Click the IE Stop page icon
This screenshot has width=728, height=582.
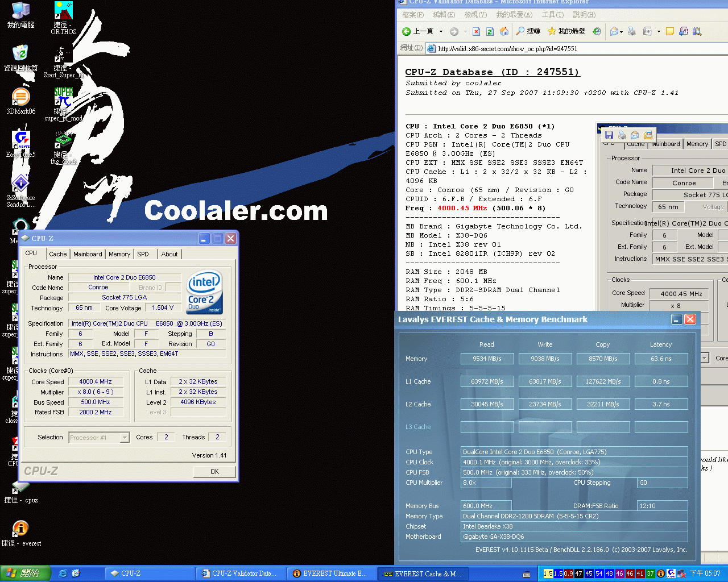tap(477, 31)
